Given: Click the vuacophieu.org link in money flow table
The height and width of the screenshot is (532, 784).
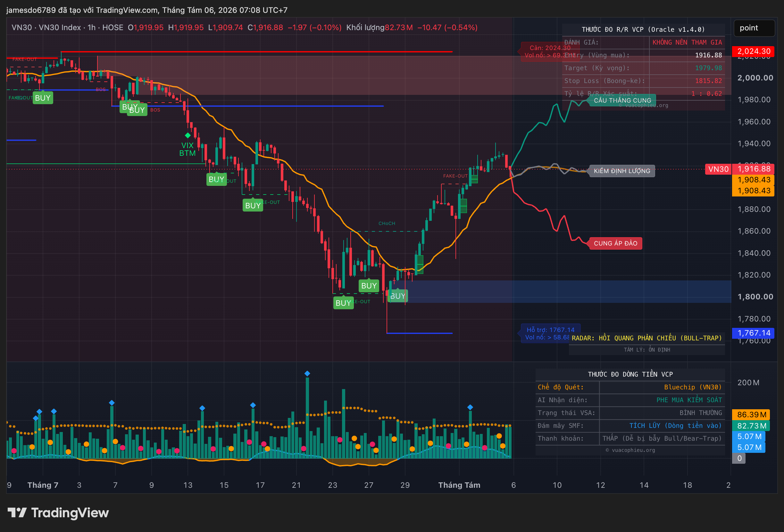Looking at the screenshot, I should [630, 450].
